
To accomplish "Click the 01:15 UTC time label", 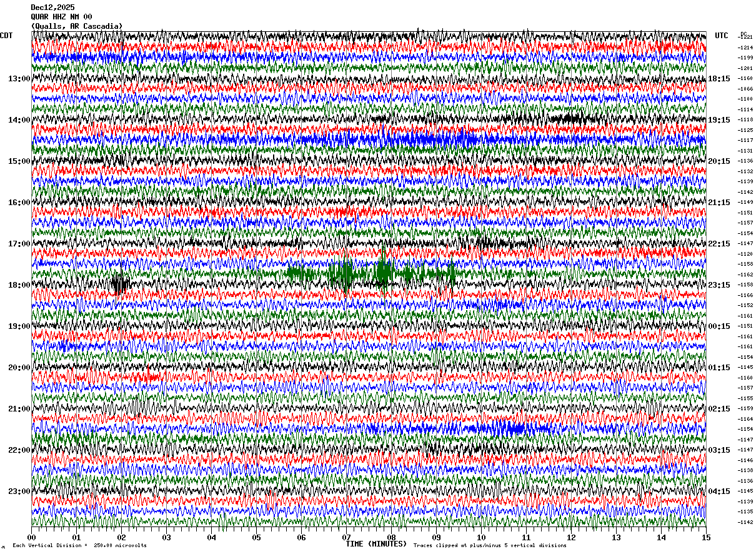I will (x=719, y=368).
